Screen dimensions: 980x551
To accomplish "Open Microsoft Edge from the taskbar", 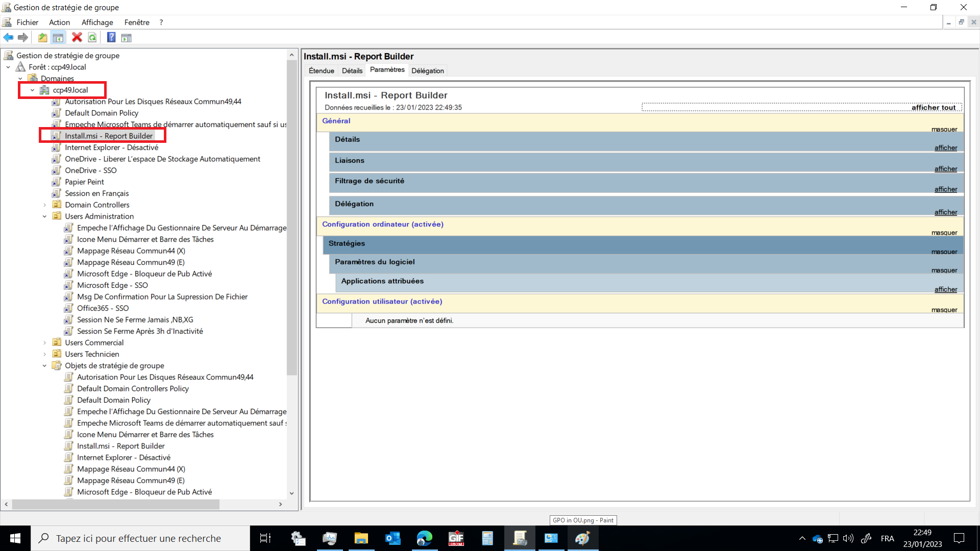I will 424,538.
